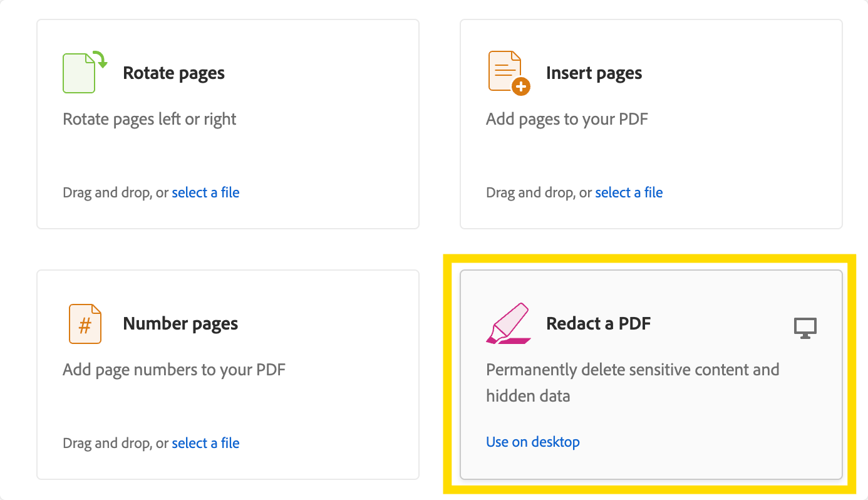
Task: Click the Insert pages heading
Action: [594, 73]
